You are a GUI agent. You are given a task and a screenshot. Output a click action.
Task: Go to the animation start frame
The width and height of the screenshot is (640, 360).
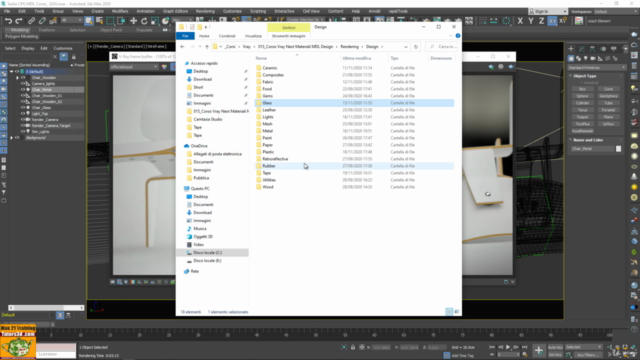[492, 347]
